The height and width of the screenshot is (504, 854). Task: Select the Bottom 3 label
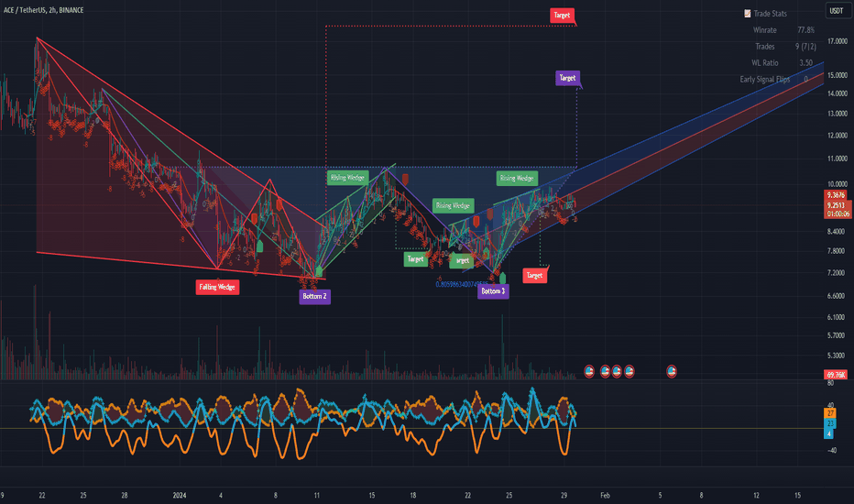coord(494,291)
